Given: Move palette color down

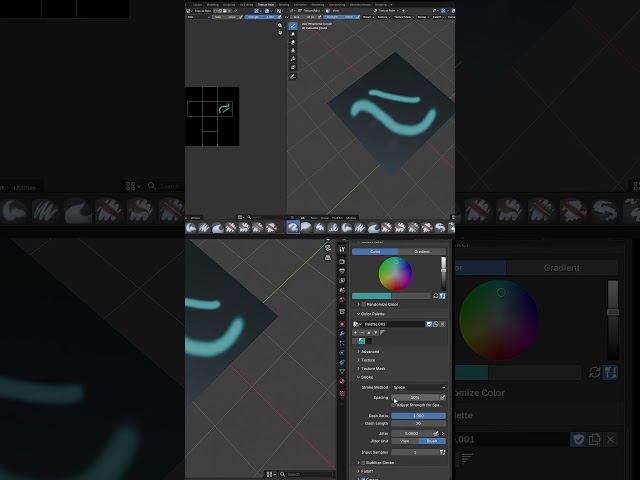Looking at the screenshot, I should (x=375, y=333).
